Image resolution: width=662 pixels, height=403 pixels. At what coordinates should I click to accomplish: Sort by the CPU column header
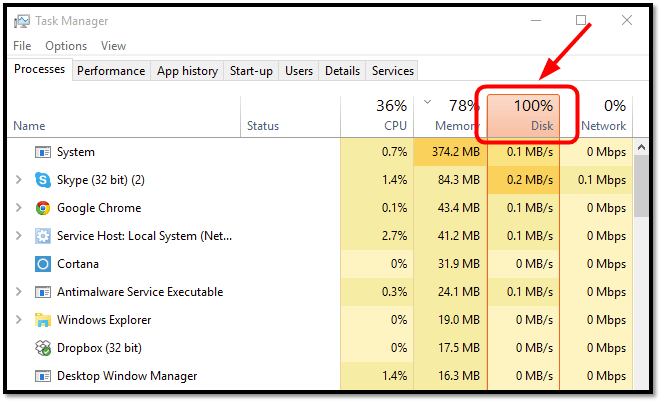click(x=377, y=116)
